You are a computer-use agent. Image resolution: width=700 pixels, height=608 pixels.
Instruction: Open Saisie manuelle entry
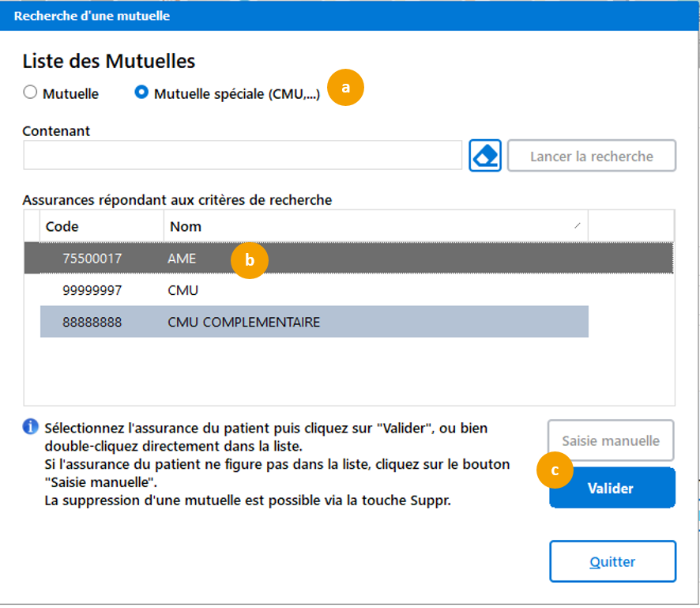pyautogui.click(x=611, y=440)
